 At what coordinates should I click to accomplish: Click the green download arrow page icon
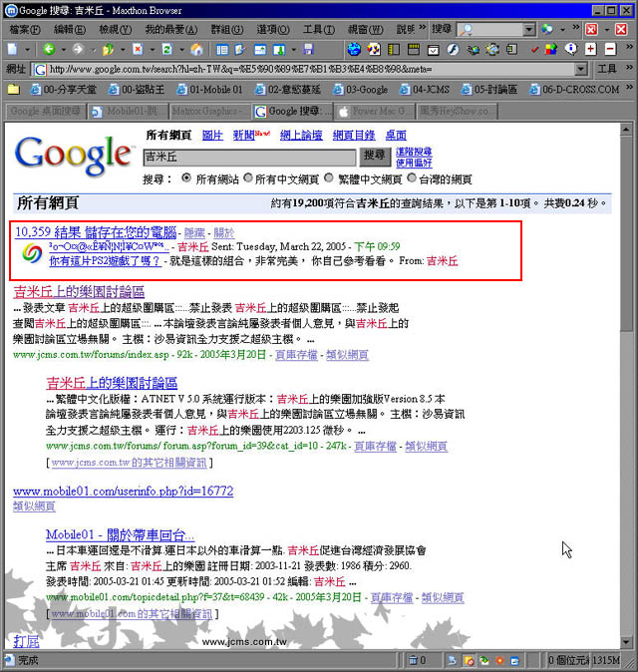[x=279, y=49]
